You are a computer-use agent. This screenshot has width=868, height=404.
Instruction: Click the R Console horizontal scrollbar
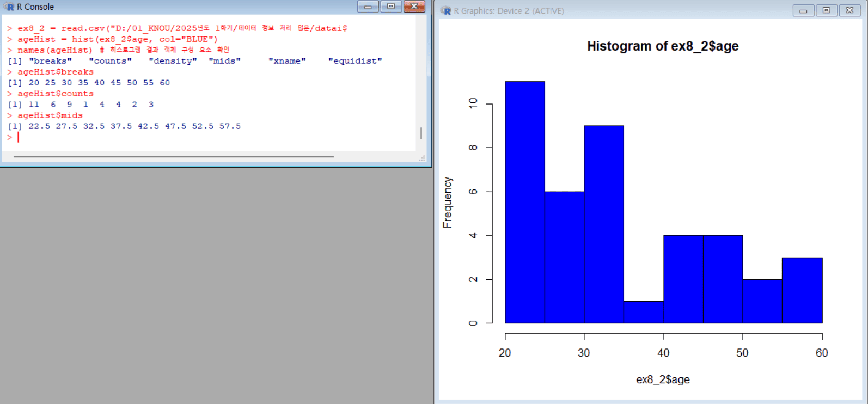(173, 157)
